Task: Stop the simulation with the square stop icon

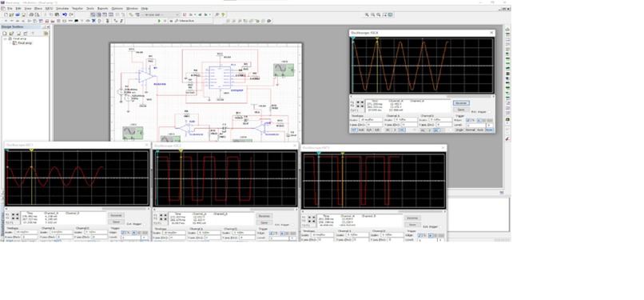Action: click(x=171, y=21)
